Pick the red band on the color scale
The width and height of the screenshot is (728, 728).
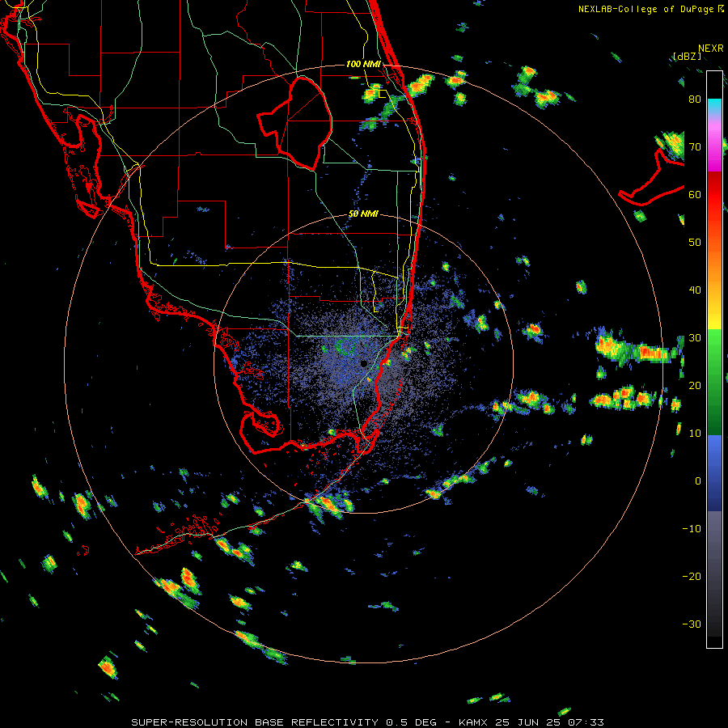click(714, 195)
